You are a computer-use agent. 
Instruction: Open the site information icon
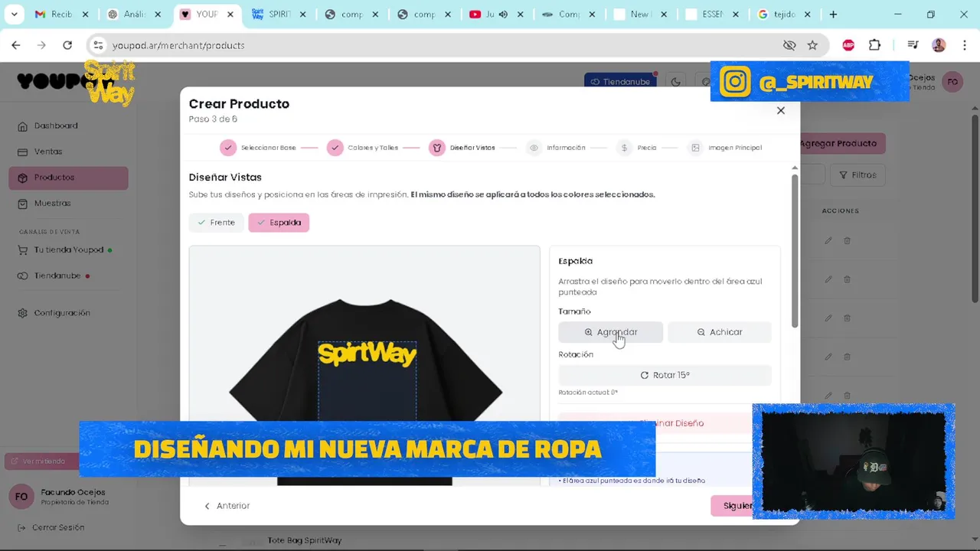tap(98, 45)
